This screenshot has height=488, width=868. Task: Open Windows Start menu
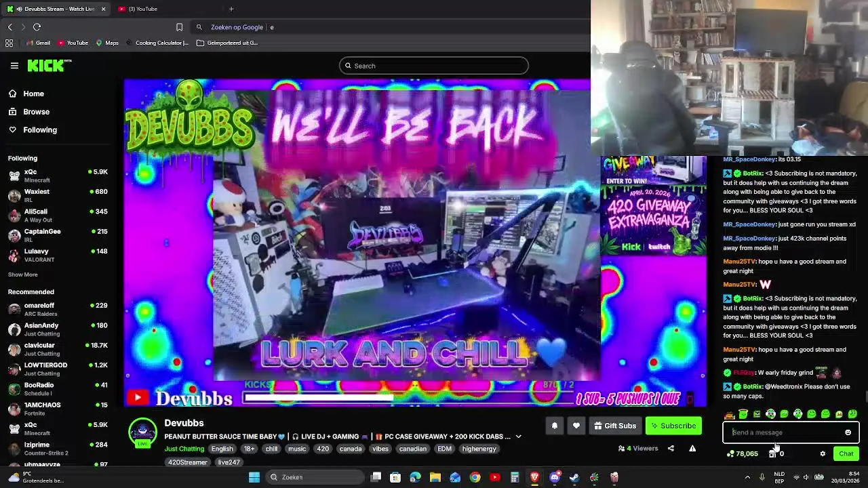pyautogui.click(x=254, y=477)
